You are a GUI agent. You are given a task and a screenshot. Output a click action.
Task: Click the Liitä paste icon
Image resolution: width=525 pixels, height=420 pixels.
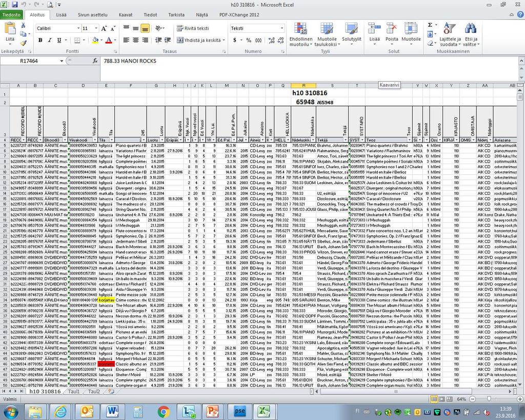(10, 29)
